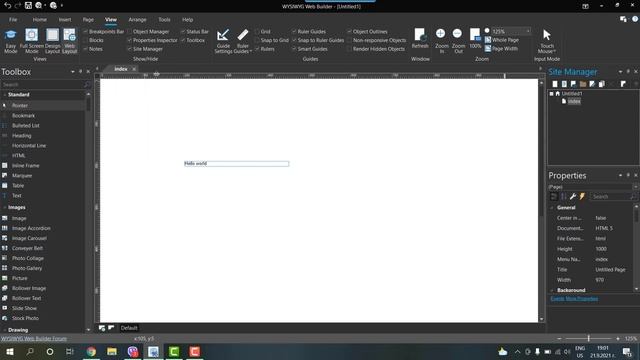The height and width of the screenshot is (360, 640).
Task: Fit zoom to Page Width
Action: pyautogui.click(x=501, y=49)
